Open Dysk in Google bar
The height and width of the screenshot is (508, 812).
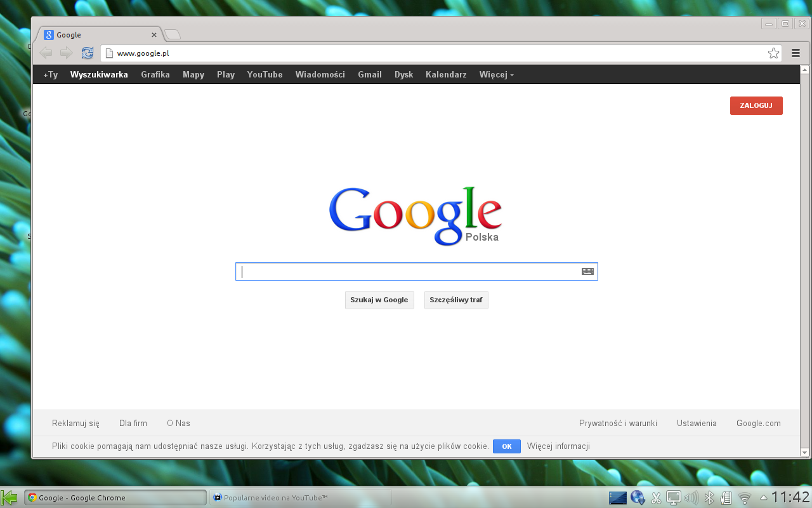(403, 74)
